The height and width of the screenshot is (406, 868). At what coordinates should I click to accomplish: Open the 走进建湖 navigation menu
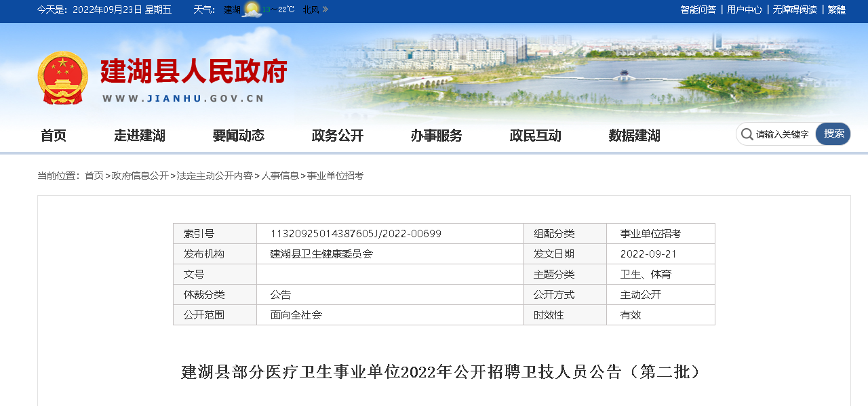tap(140, 136)
